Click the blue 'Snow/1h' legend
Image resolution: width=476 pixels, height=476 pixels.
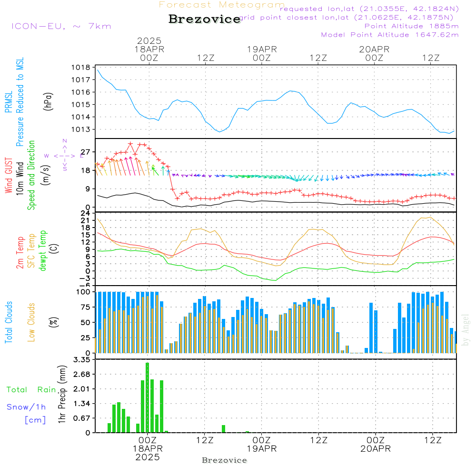point(26,407)
